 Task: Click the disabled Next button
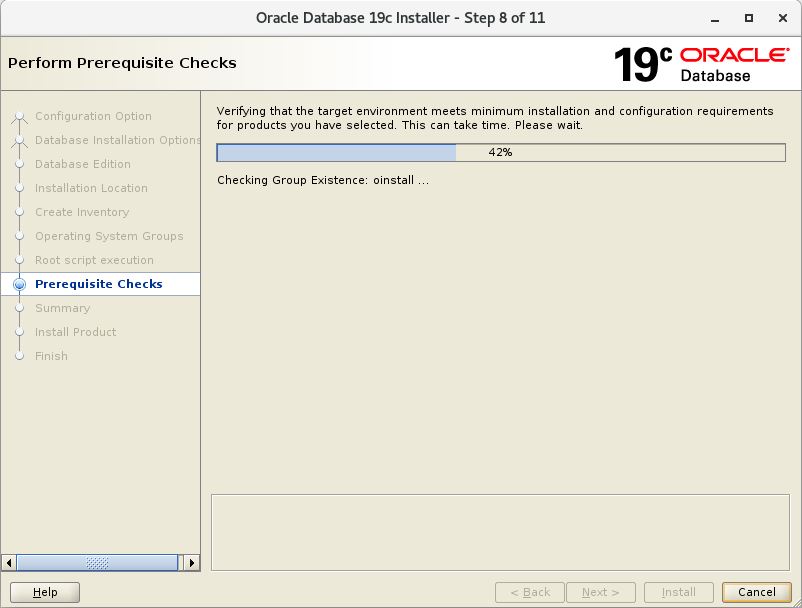coord(601,592)
